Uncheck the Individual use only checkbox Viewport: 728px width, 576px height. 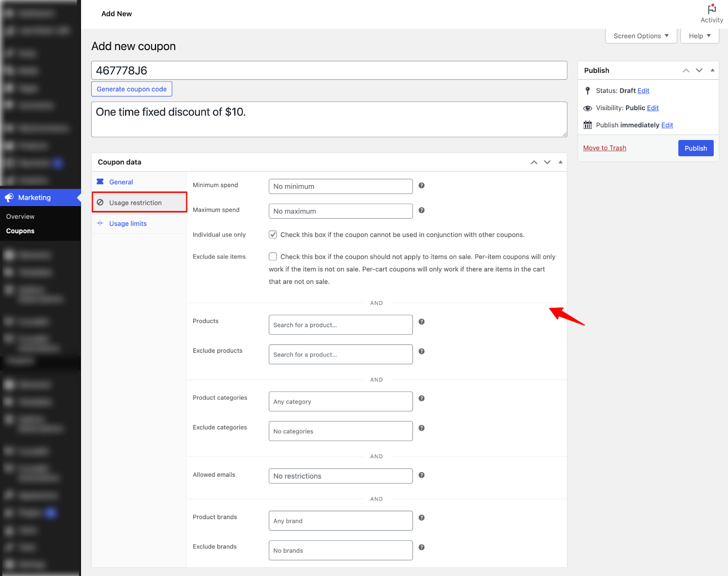[x=273, y=235]
